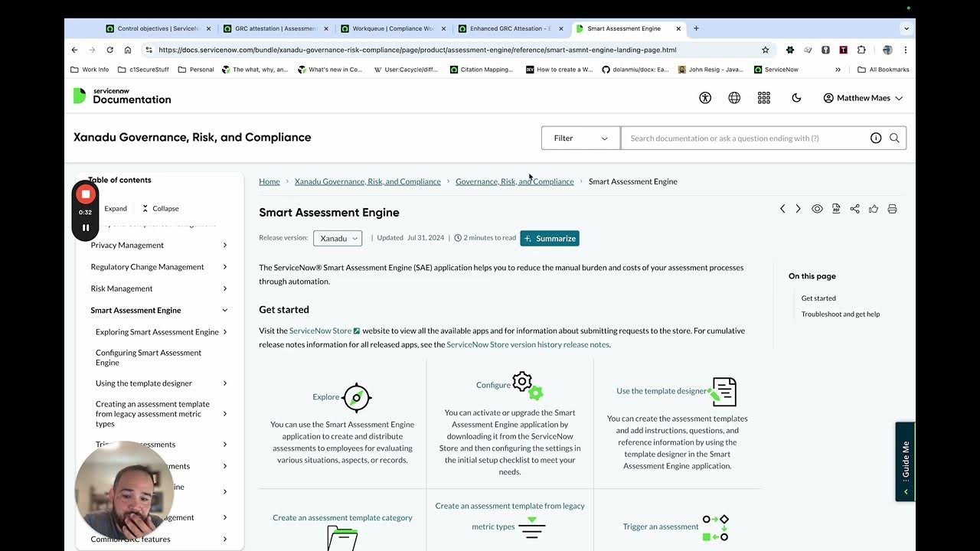Reload the page
This screenshot has width=980, height=551.
point(109,50)
